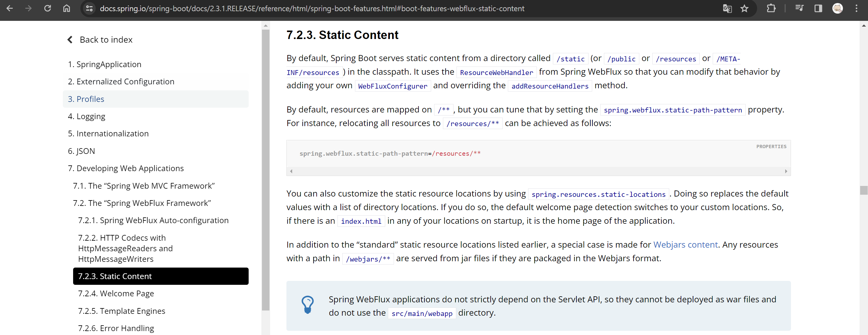The height and width of the screenshot is (335, 868).
Task: Click the address bar URL field
Action: click(312, 8)
